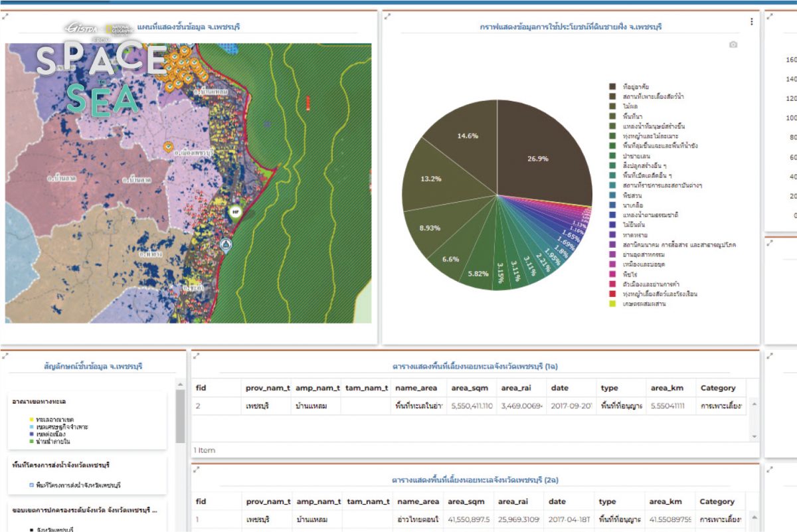Expand the layer legend panel to fullscreen

6,355
